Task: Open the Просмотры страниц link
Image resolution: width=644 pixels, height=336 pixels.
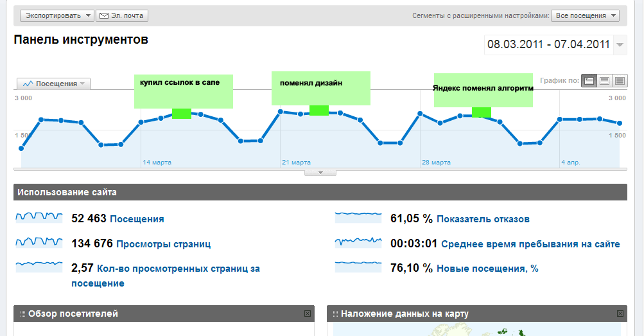Action: pos(164,244)
